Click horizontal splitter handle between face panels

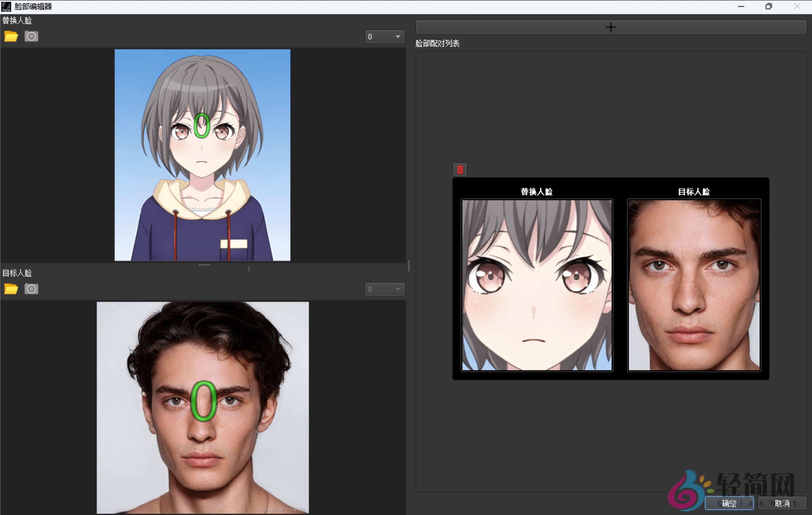[204, 265]
